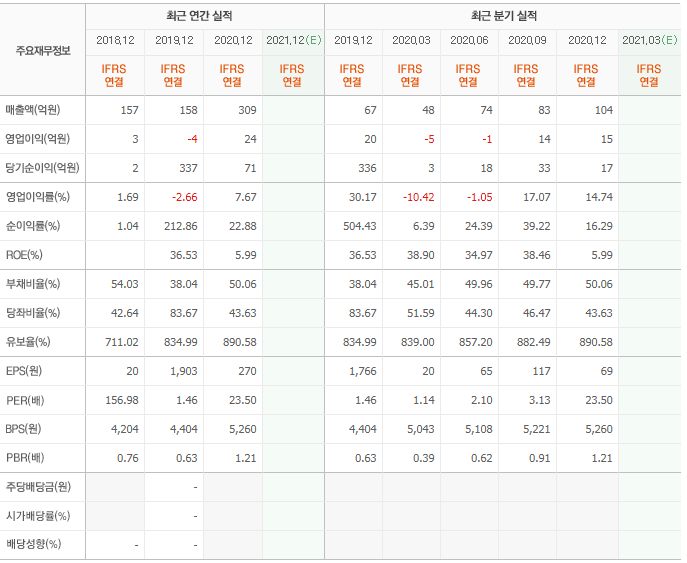The height and width of the screenshot is (563, 687).
Task: Select the 배당성향(%) row label
Action: [33, 544]
